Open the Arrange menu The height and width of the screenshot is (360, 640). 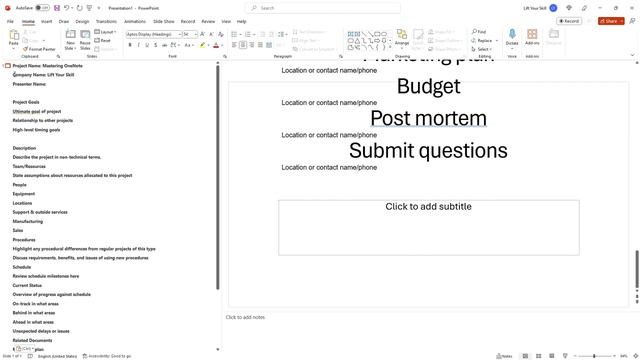coord(402,38)
